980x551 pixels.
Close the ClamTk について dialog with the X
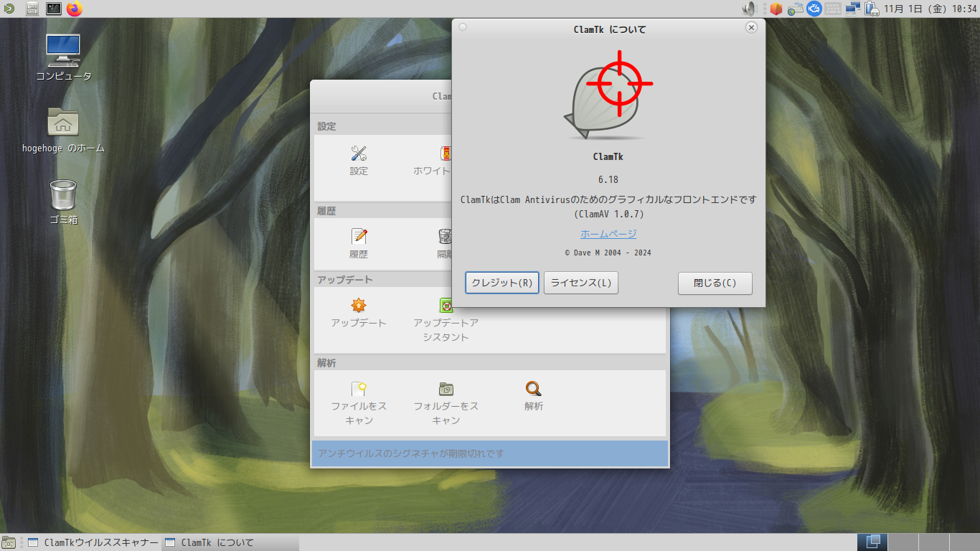(751, 27)
